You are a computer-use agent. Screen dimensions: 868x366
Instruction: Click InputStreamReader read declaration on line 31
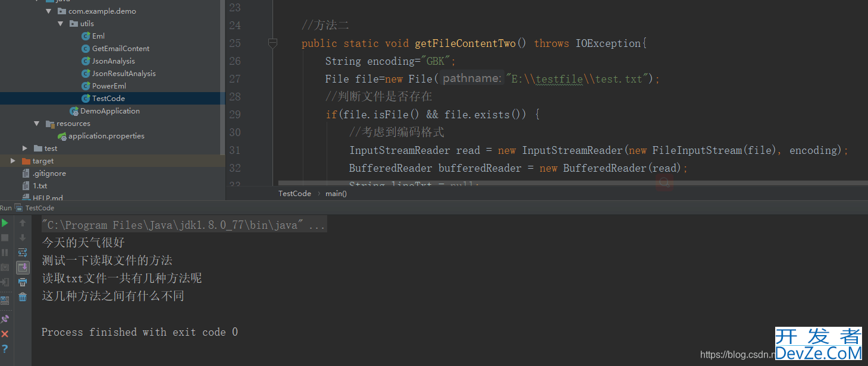pyautogui.click(x=415, y=150)
